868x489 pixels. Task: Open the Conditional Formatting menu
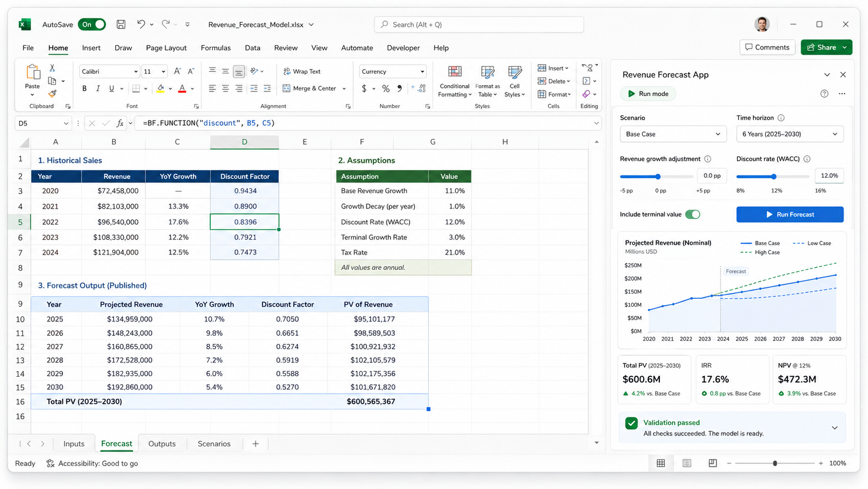455,82
